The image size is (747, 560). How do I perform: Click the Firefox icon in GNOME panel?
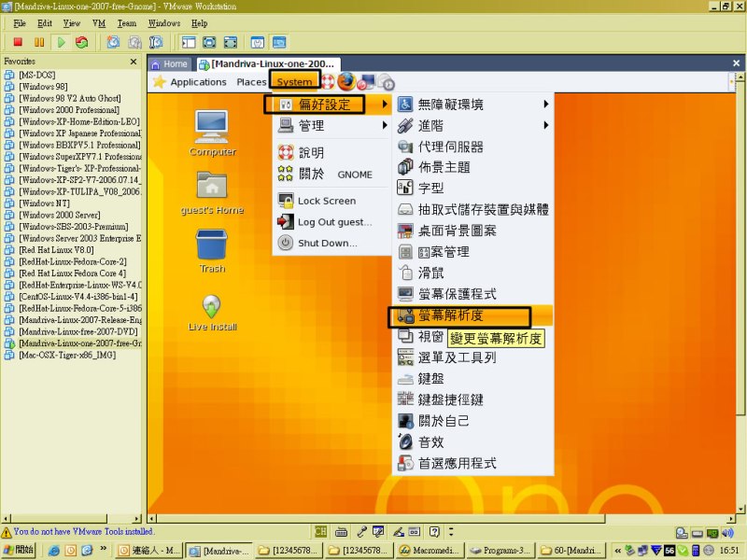click(x=346, y=81)
